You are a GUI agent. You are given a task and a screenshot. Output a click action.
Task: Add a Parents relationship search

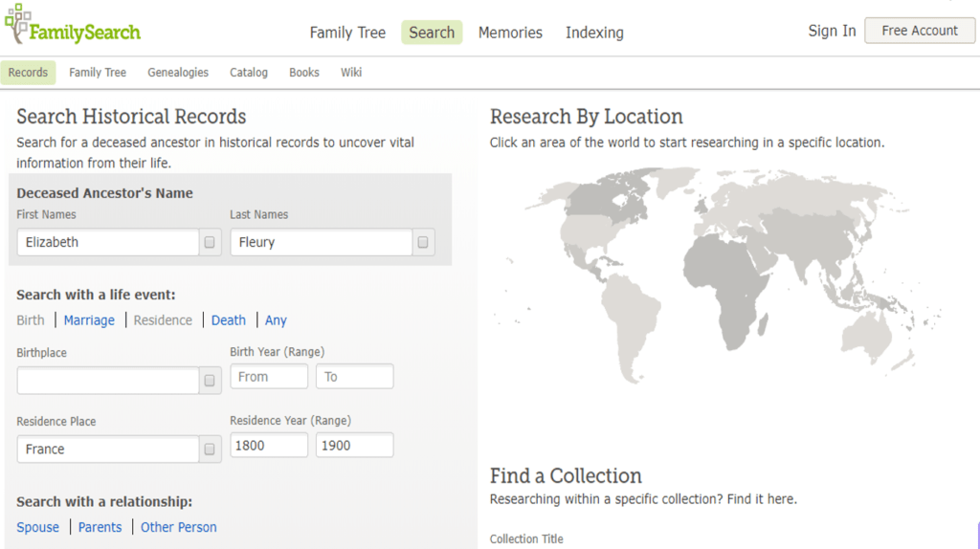(100, 527)
